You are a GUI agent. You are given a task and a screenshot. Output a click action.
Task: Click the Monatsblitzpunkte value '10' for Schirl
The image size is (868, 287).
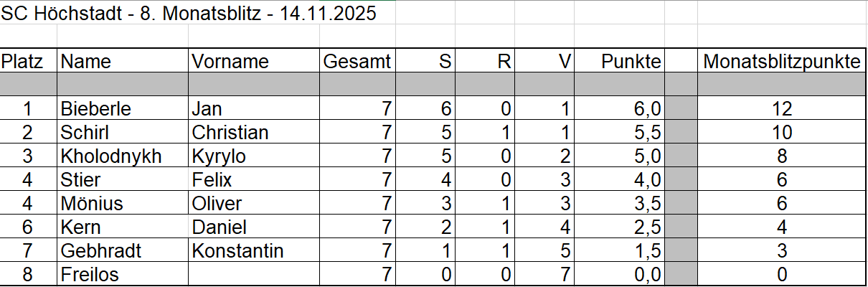781,133
